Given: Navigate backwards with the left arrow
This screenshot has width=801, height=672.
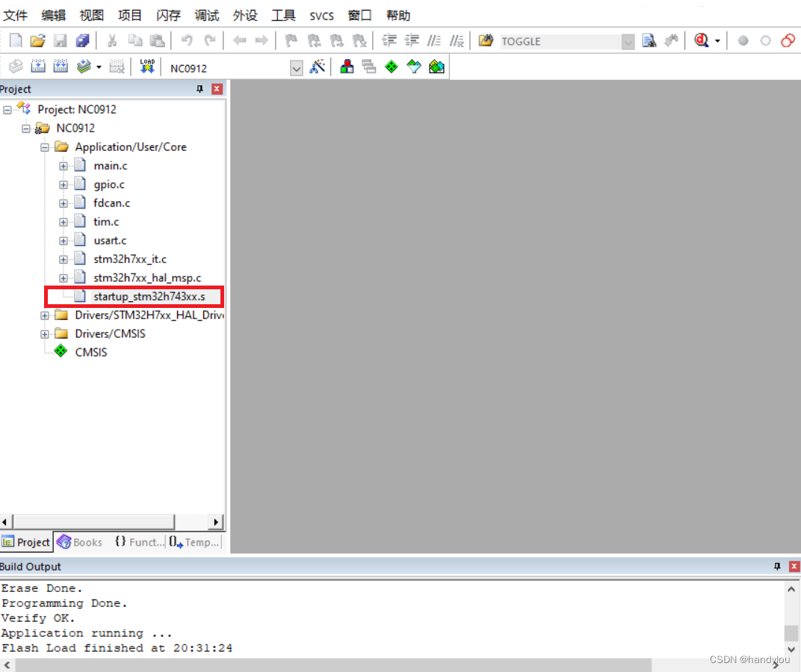Looking at the screenshot, I should click(x=239, y=41).
